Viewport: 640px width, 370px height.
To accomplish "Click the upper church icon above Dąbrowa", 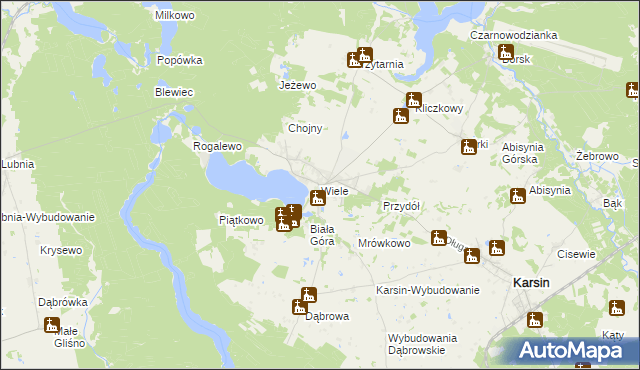I will [309, 295].
